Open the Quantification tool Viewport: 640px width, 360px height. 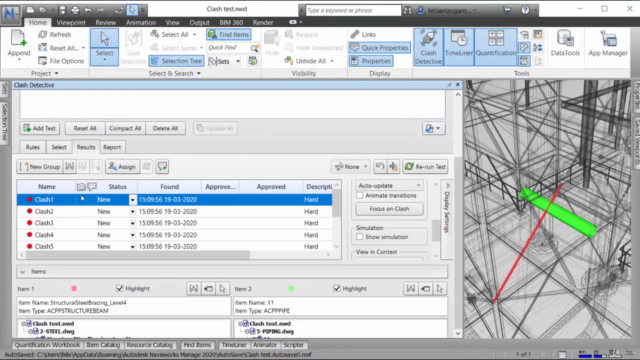[x=496, y=47]
